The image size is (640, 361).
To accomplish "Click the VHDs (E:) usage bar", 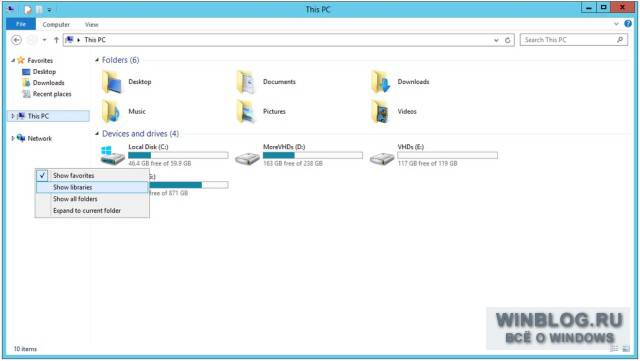I will click(447, 155).
